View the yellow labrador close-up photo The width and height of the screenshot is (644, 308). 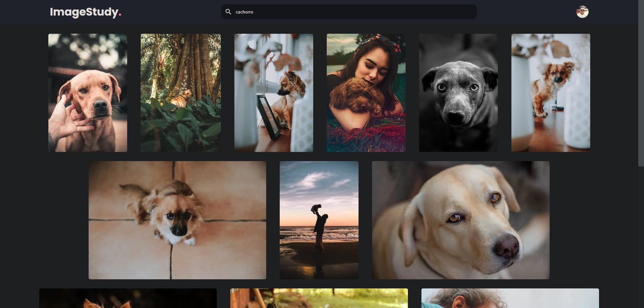click(x=461, y=220)
